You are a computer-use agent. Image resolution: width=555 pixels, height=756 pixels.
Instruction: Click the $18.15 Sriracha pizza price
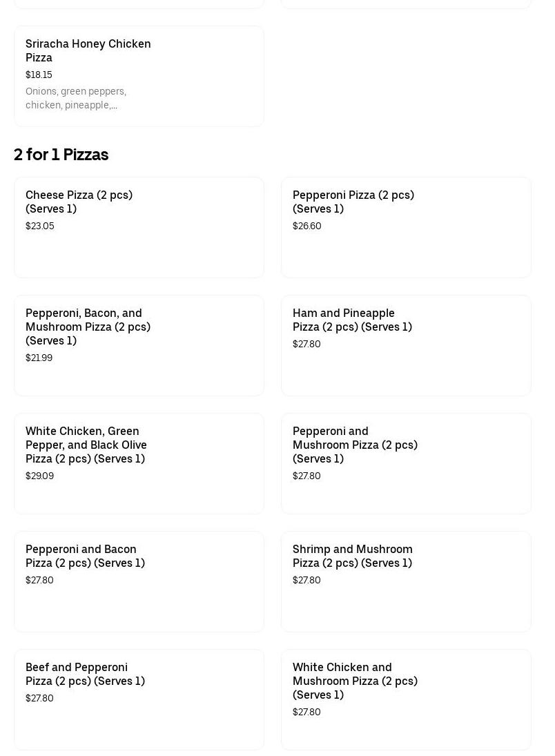point(39,75)
